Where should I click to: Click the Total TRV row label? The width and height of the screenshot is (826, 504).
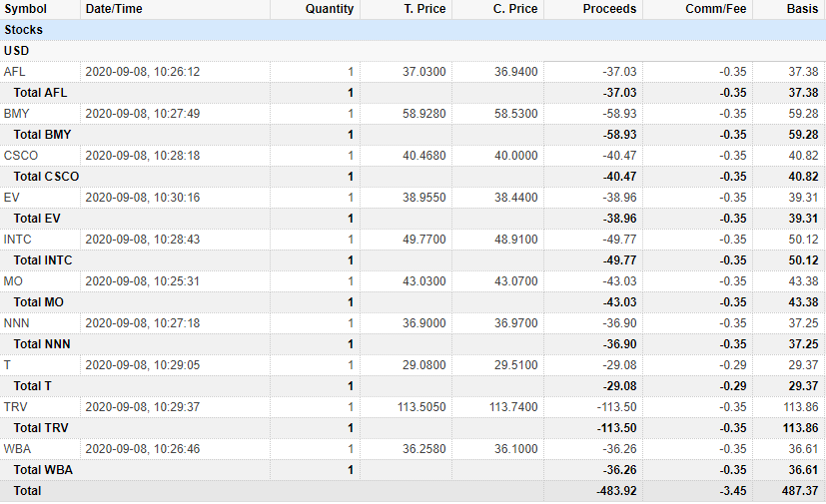coord(41,428)
